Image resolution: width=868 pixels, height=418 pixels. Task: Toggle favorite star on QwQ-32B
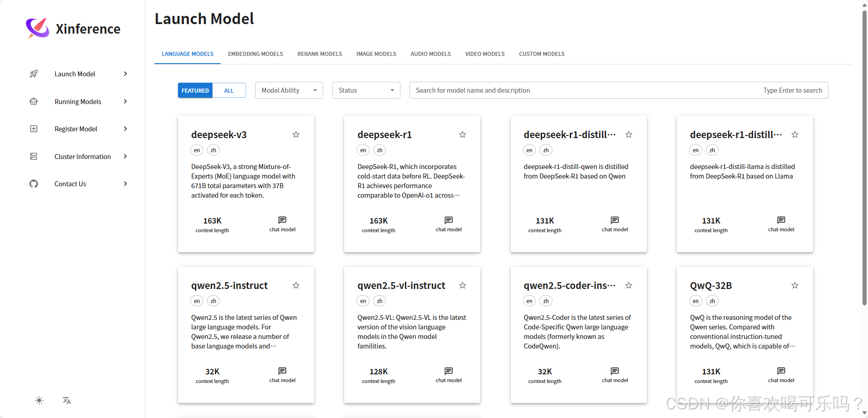[x=794, y=285]
